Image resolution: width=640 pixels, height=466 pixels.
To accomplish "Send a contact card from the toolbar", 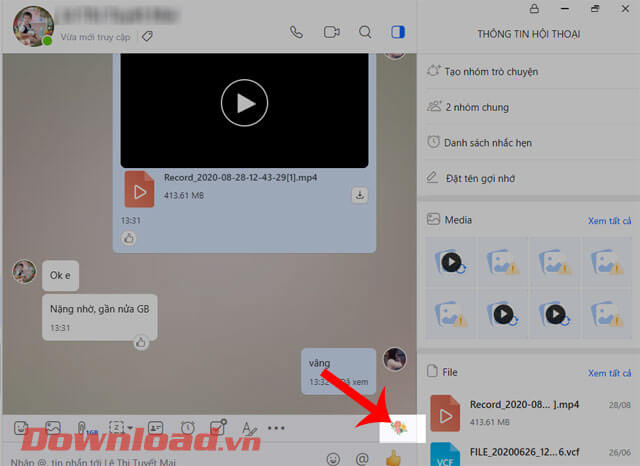I will pyautogui.click(x=155, y=428).
